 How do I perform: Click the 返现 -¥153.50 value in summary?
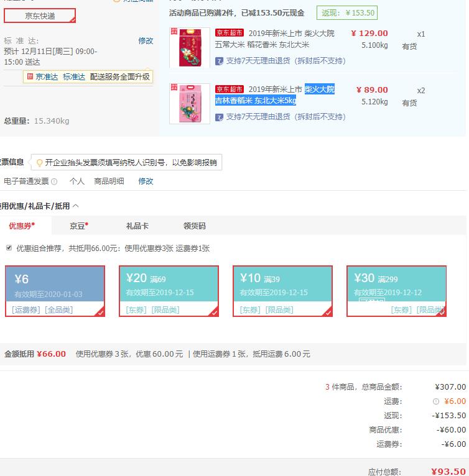pyautogui.click(x=449, y=415)
